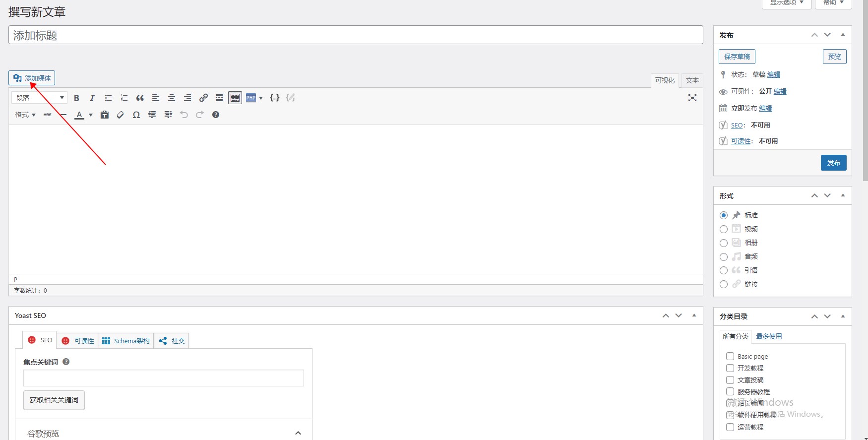
Task: Insert a numbered list
Action: (124, 98)
